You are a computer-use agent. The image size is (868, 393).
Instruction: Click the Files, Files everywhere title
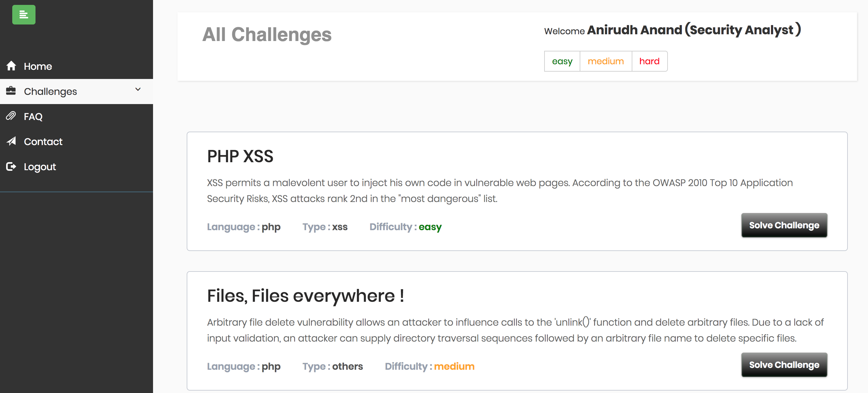coord(305,296)
